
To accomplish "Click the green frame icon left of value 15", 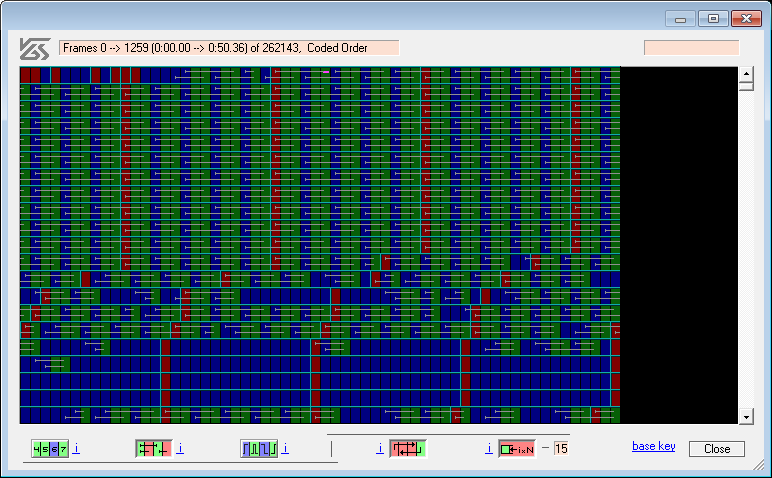I will 517,449.
